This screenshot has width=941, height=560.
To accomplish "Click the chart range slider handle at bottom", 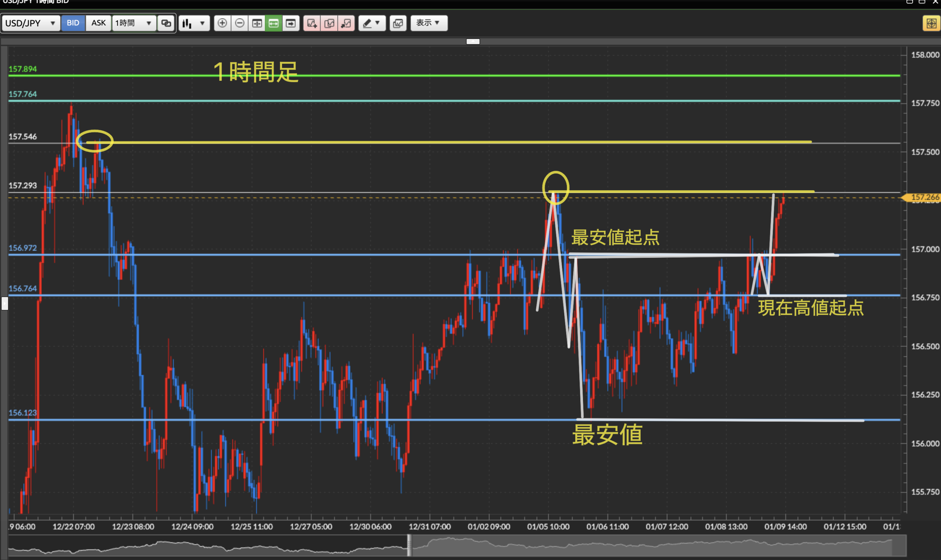I will click(x=409, y=545).
